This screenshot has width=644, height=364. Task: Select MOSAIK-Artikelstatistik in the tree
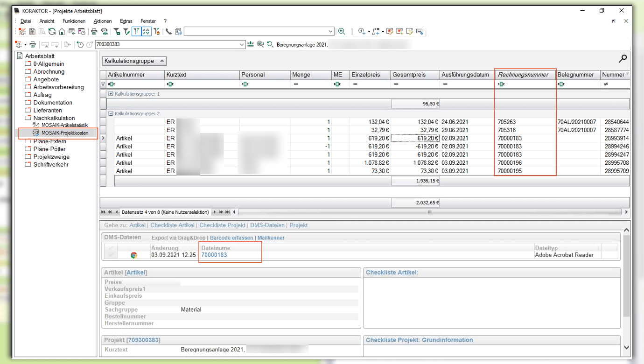pos(64,125)
